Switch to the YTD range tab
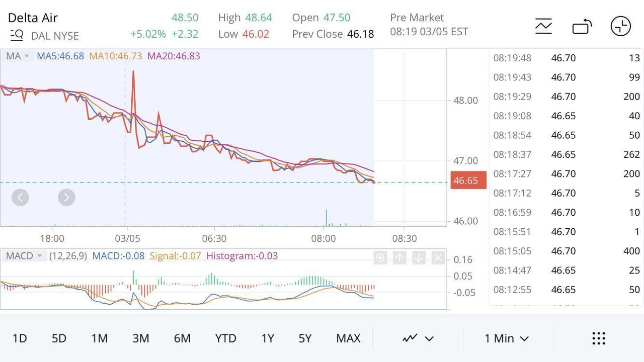 225,338
